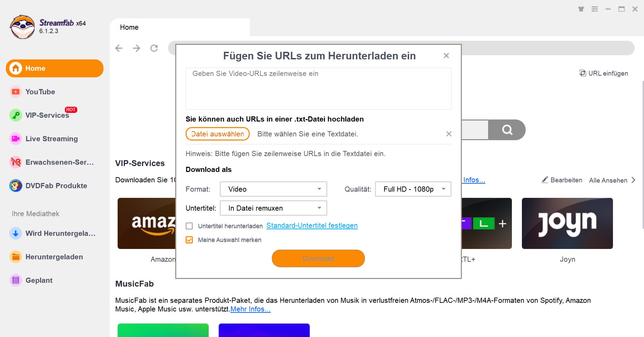Click the green MusicFab service tile
Screen dimensions: 644x337
point(163,330)
